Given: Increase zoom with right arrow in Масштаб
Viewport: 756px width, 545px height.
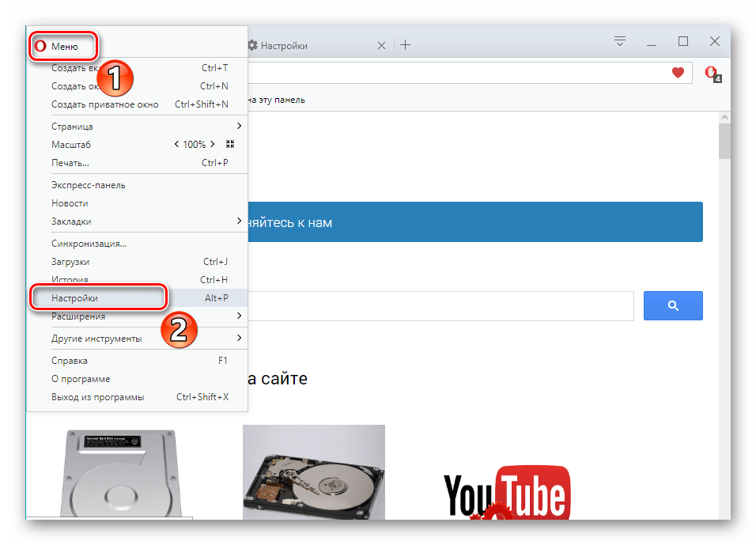Looking at the screenshot, I should pos(212,145).
